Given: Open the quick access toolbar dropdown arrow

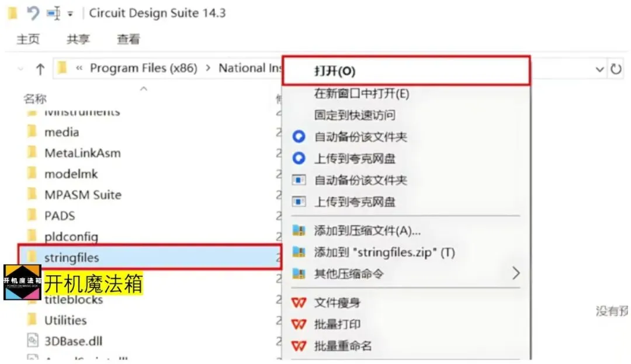Looking at the screenshot, I should pos(70,14).
